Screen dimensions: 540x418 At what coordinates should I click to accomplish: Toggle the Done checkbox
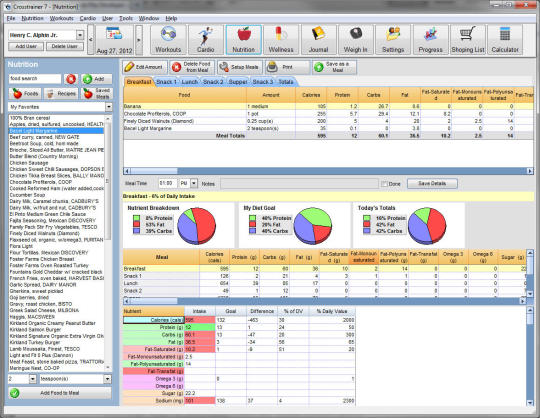click(384, 184)
